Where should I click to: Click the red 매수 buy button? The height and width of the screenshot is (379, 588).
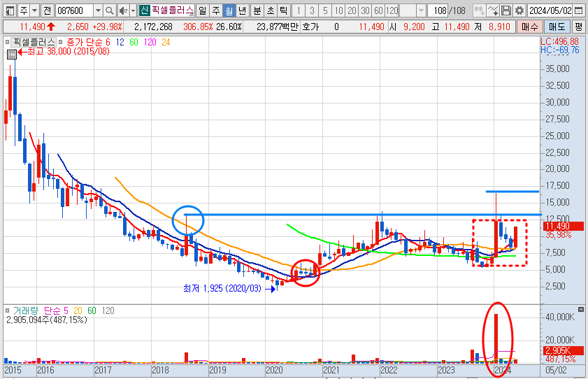pos(529,27)
